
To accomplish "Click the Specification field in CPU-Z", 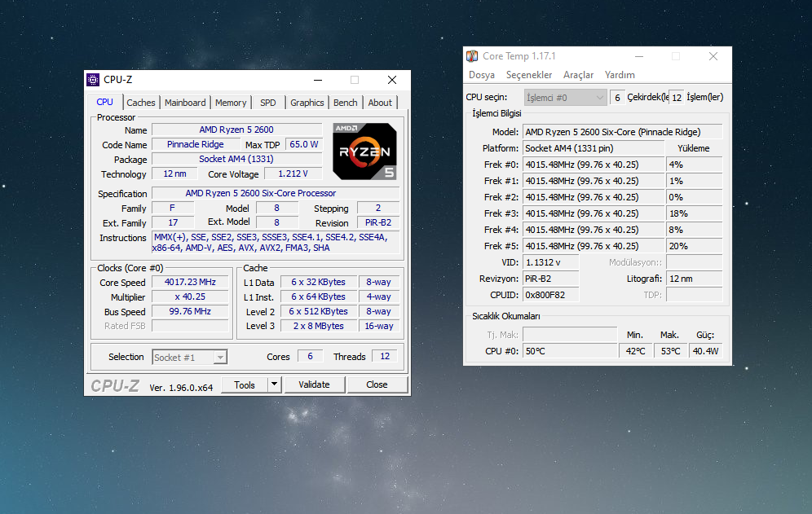I will 276,193.
